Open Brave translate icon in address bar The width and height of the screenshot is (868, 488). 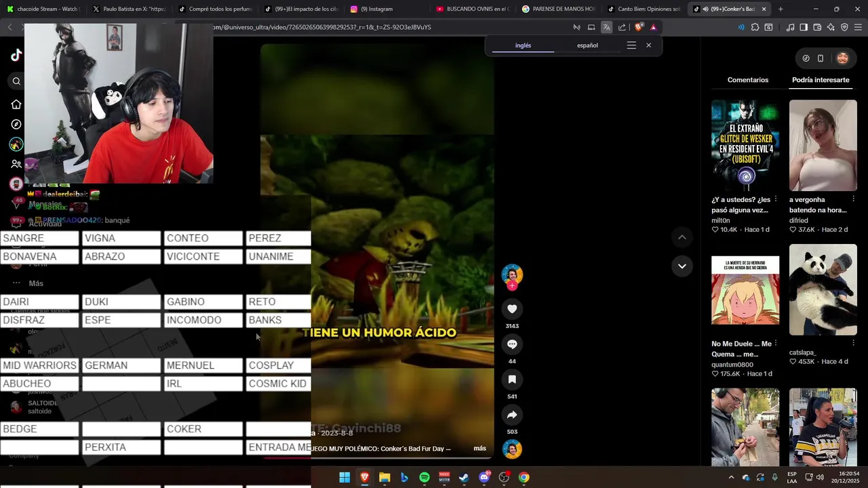pos(606,27)
